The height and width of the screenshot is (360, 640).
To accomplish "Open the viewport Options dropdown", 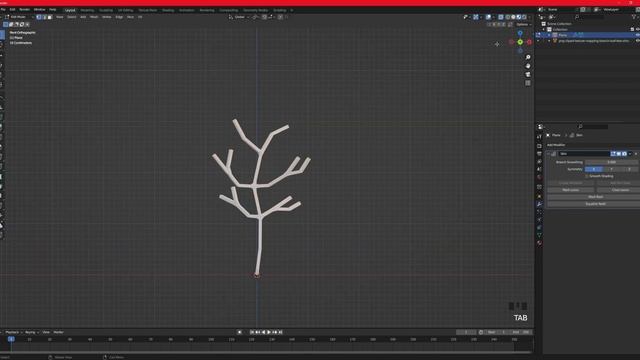I will 524,24.
